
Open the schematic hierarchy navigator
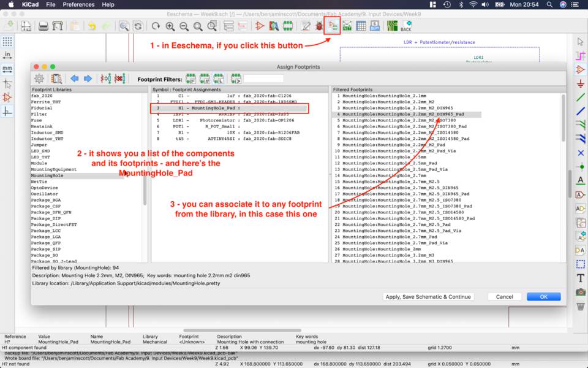(x=228, y=26)
